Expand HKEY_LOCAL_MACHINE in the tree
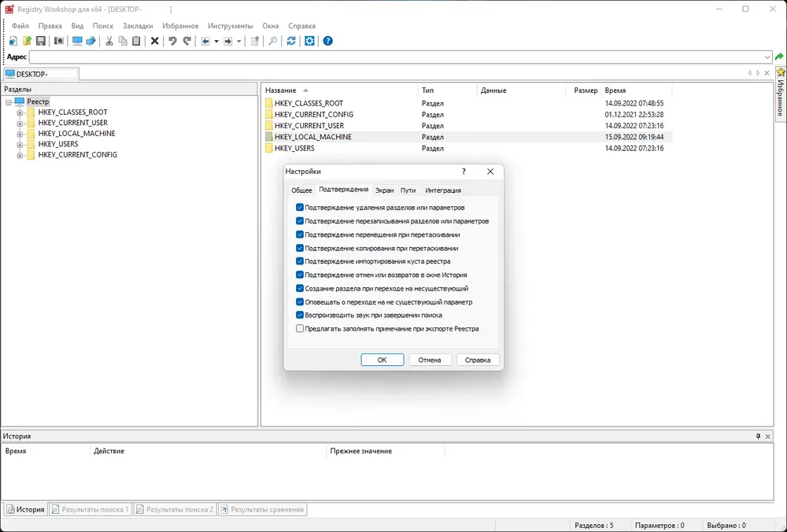Viewport: 787px width, 532px height. [20, 134]
